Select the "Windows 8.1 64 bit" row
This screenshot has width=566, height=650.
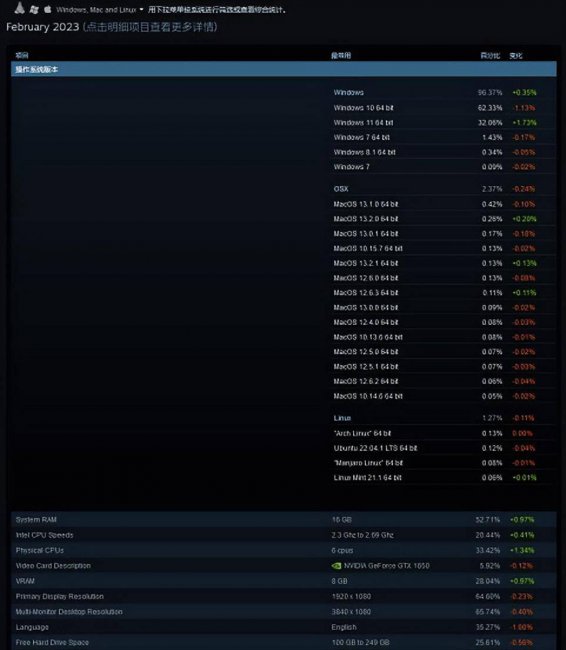pyautogui.click(x=444, y=152)
